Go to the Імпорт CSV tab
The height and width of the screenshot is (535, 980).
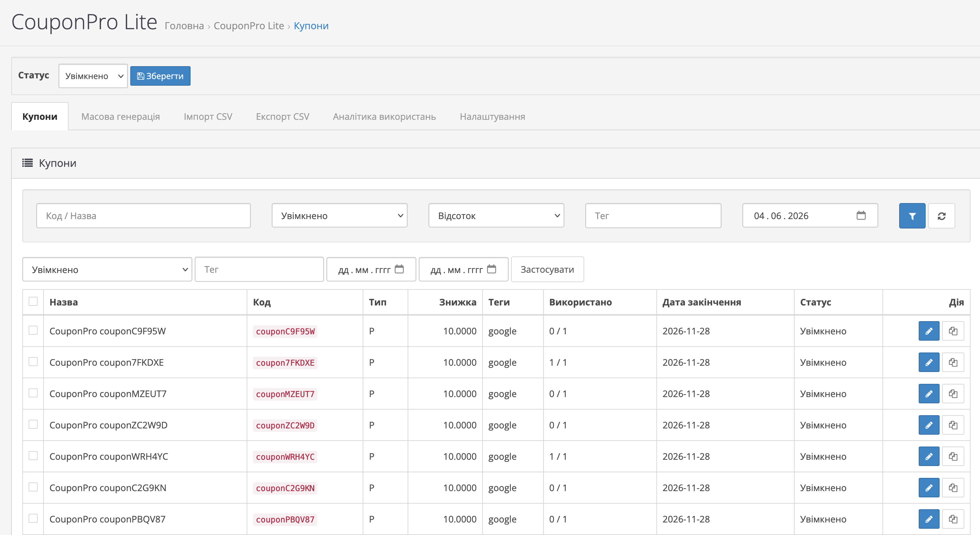208,116
